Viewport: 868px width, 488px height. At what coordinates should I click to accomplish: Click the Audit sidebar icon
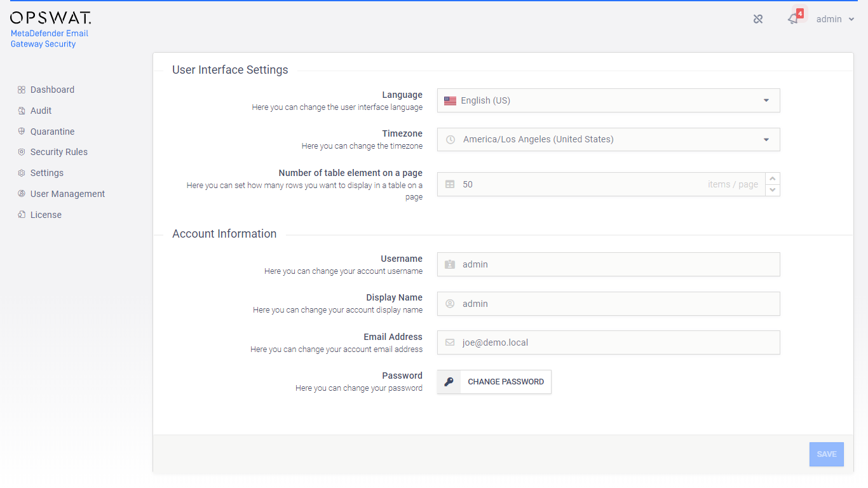click(x=22, y=111)
